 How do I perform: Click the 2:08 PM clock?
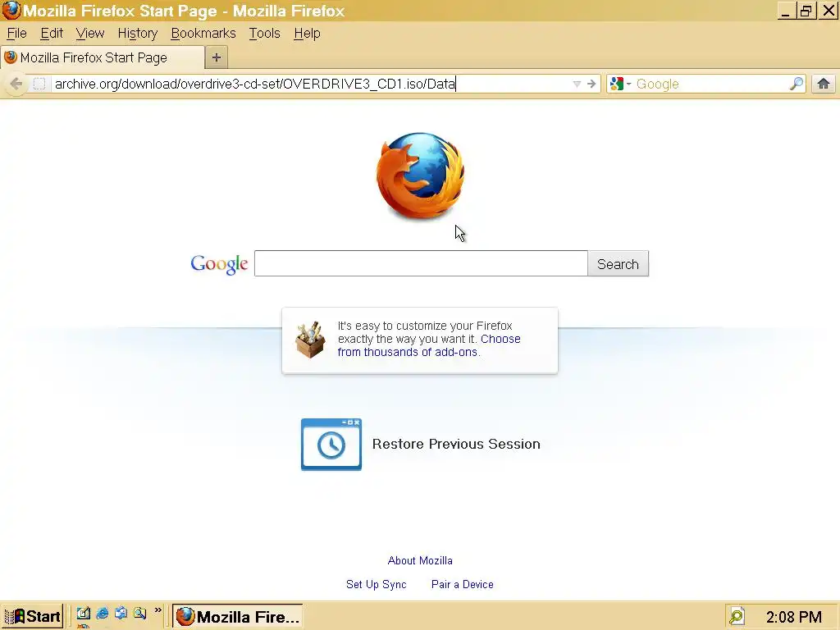point(793,617)
